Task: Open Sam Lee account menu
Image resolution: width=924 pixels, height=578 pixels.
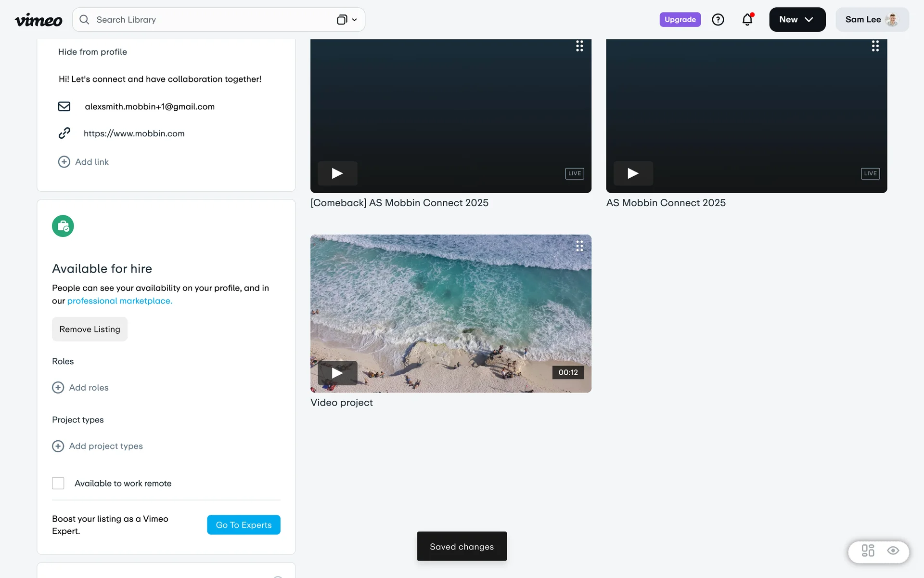Action: tap(872, 20)
